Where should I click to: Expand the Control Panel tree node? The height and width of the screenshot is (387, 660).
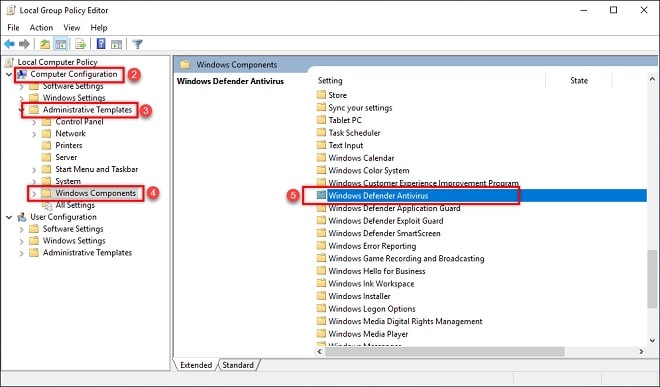(34, 122)
